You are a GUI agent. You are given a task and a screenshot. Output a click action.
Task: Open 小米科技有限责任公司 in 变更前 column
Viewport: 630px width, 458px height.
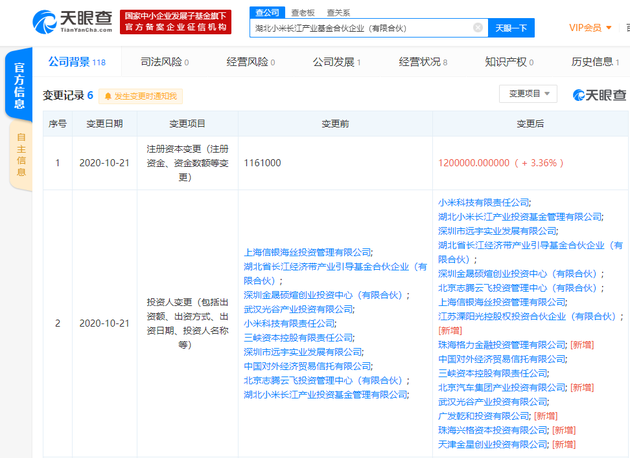pyautogui.click(x=289, y=323)
